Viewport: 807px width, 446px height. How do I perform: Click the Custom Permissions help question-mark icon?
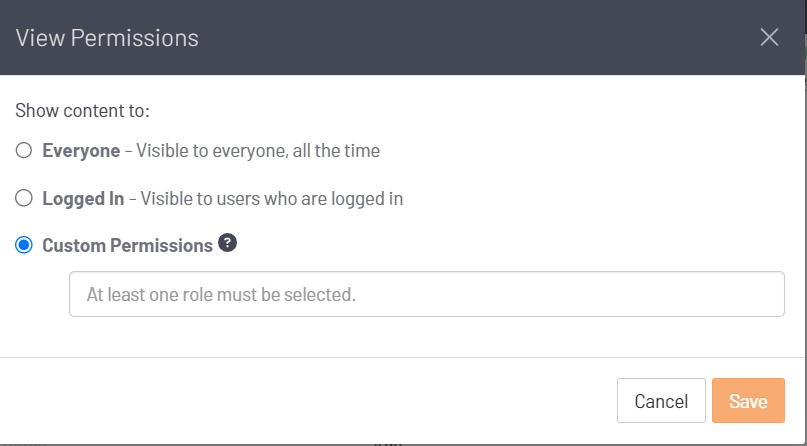227,243
